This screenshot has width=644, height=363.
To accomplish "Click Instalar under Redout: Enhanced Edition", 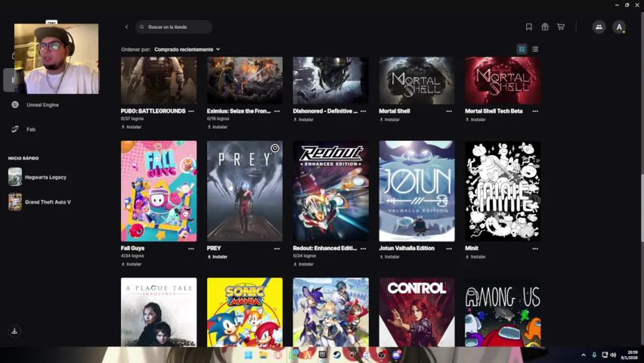I will coord(303,264).
